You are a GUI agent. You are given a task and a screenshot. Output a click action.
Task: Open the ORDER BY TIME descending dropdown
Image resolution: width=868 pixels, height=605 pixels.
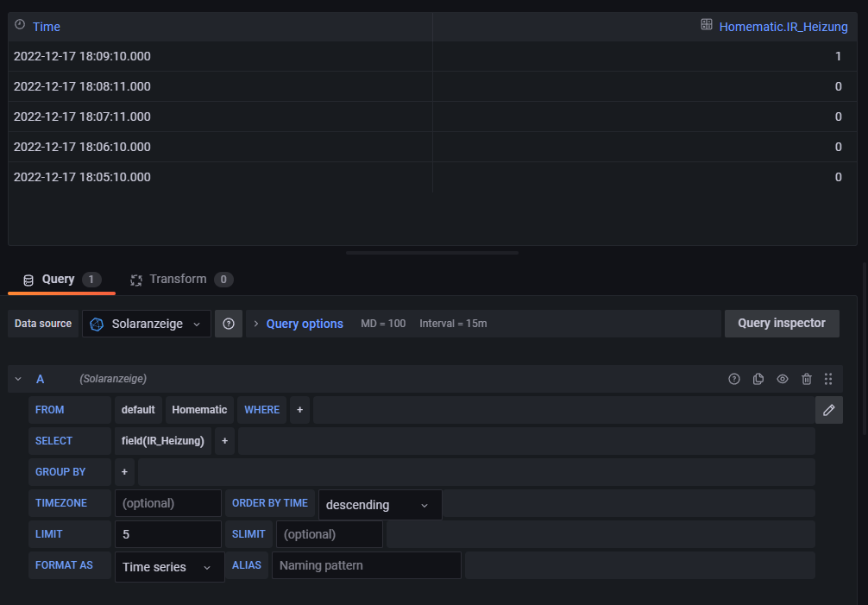tap(380, 505)
